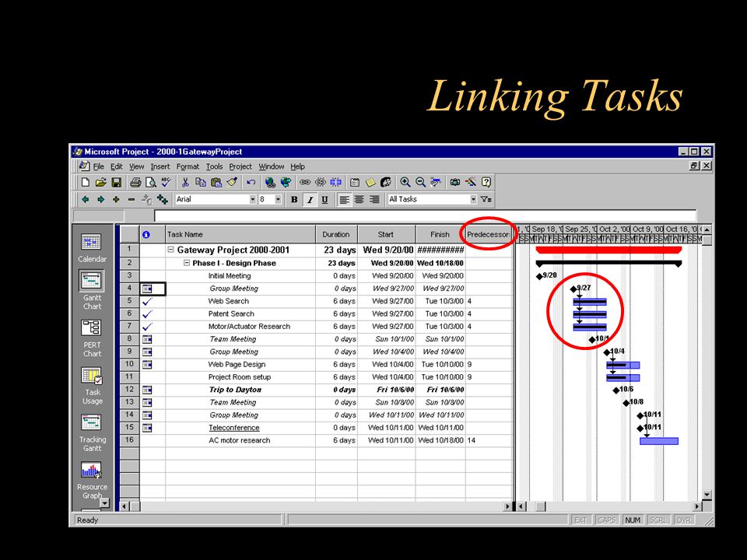Click the Unlink Tasks broken chain icon
Screen dimensions: 747x560
coord(320,182)
